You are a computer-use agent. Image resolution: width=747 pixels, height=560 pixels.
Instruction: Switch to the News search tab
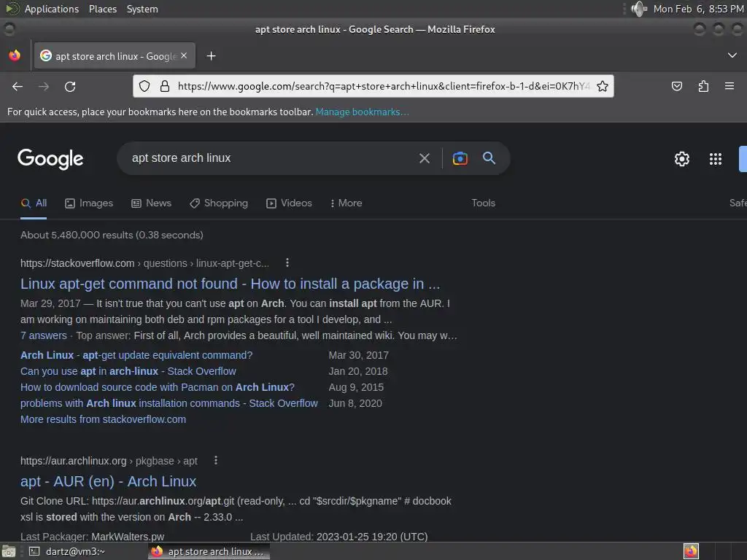[152, 203]
